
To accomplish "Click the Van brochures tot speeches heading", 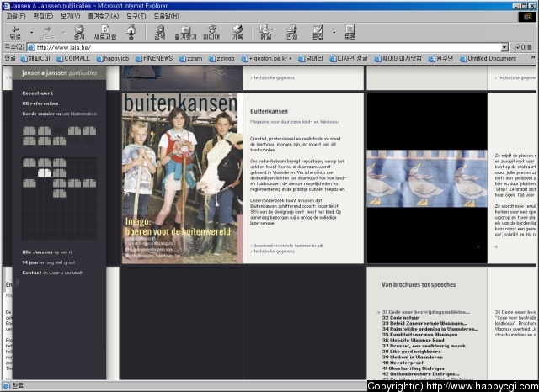I will [419, 284].
